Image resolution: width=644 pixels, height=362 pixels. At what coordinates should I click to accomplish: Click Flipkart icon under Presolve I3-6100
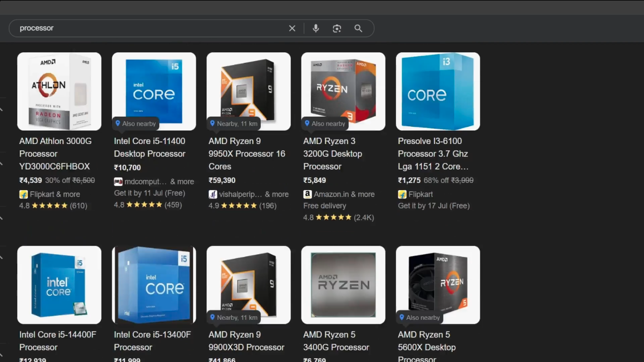[x=402, y=195]
